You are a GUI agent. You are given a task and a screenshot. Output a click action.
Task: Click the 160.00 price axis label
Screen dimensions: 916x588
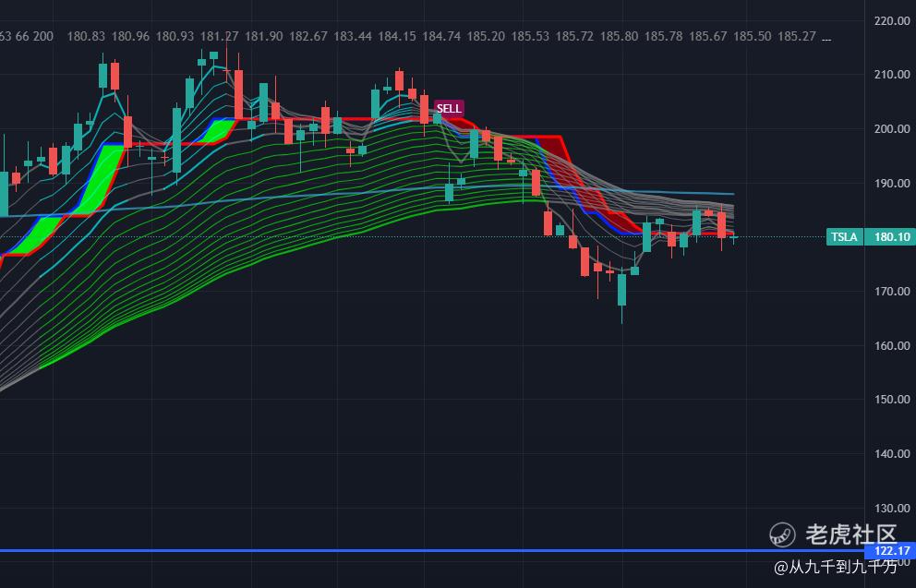click(x=892, y=345)
